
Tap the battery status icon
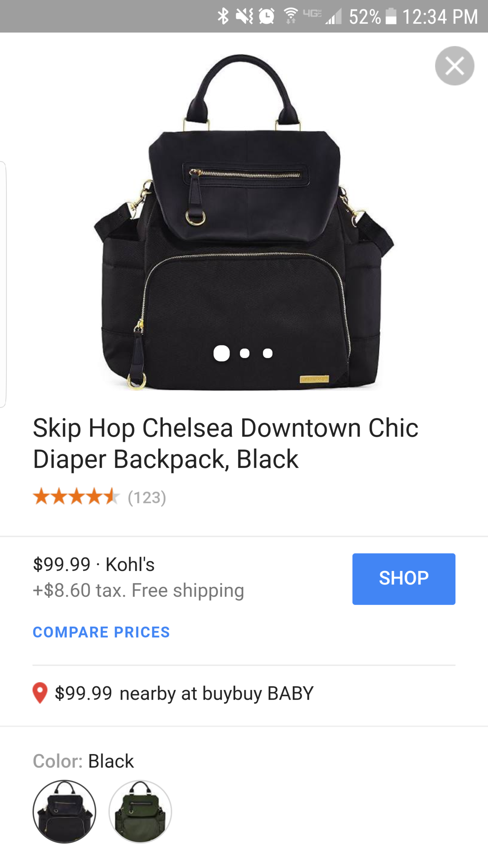coord(391,17)
